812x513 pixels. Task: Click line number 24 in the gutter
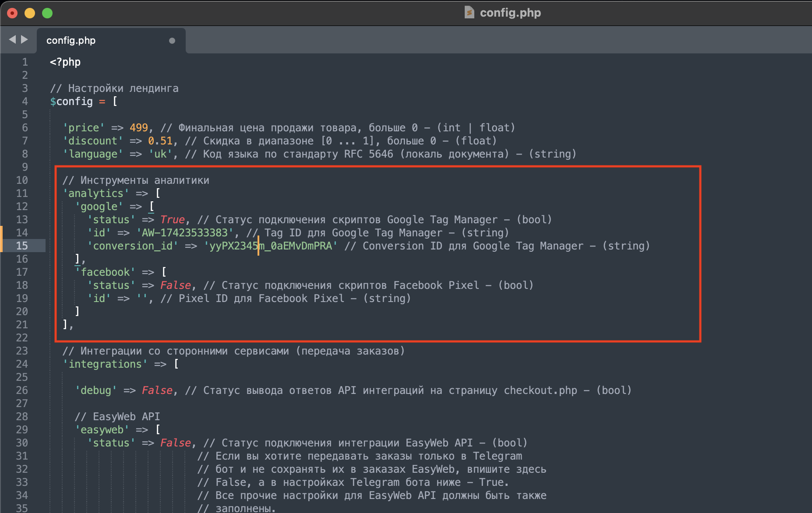tap(22, 364)
